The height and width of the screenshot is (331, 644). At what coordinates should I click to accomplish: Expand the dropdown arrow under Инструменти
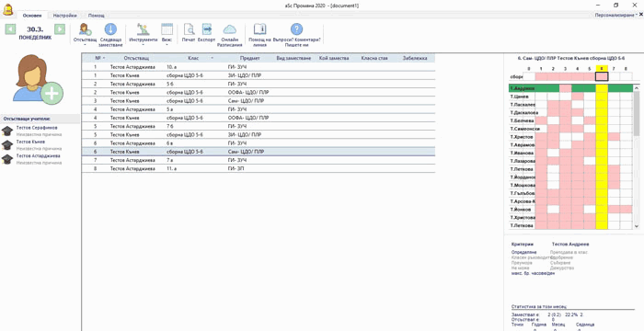click(143, 45)
